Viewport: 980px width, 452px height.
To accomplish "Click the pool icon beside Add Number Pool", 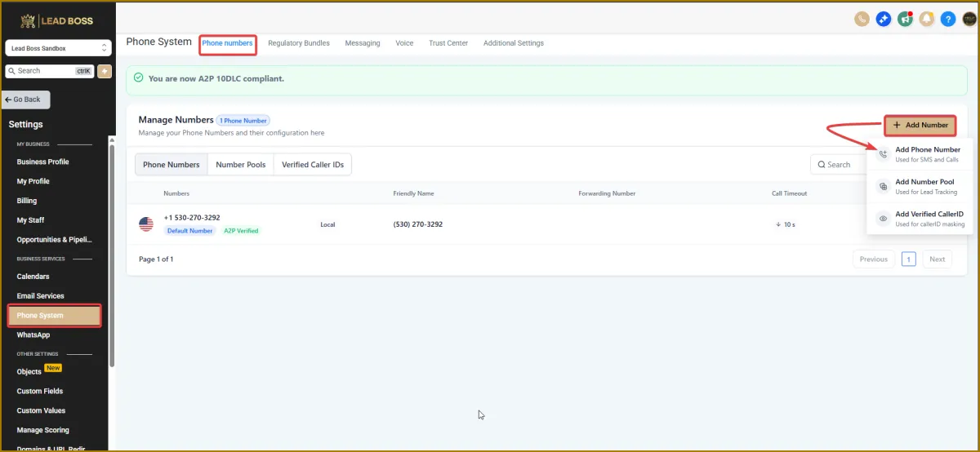I will (x=883, y=187).
